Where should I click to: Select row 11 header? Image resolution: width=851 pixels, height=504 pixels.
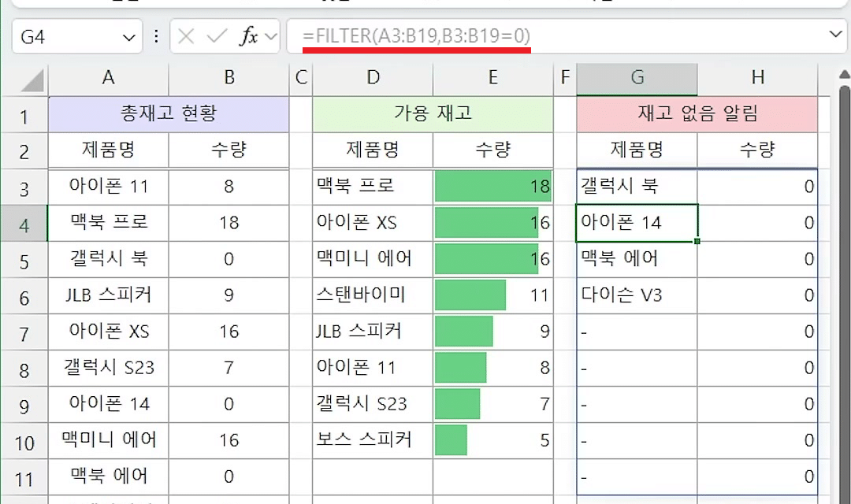click(x=24, y=478)
